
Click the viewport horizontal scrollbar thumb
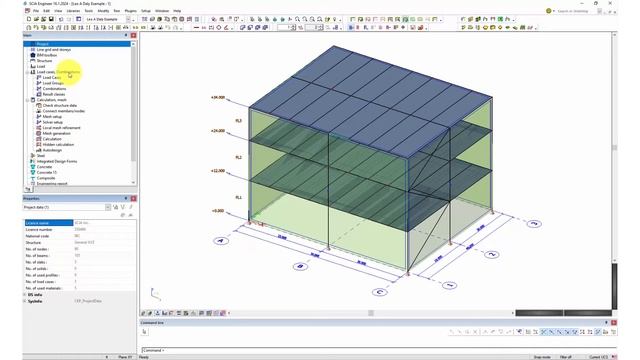click(x=371, y=313)
